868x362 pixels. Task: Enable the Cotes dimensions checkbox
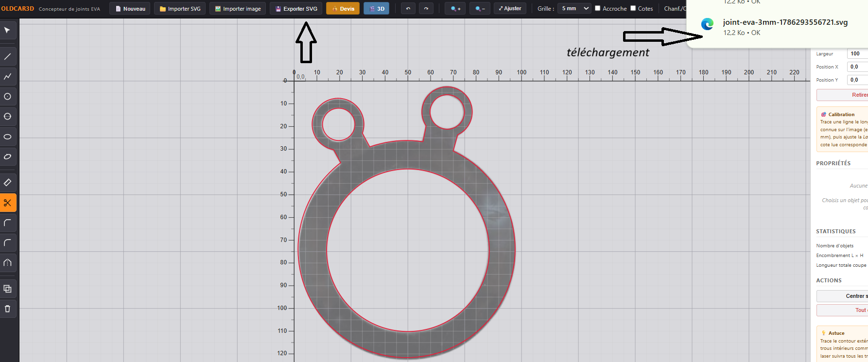(633, 8)
